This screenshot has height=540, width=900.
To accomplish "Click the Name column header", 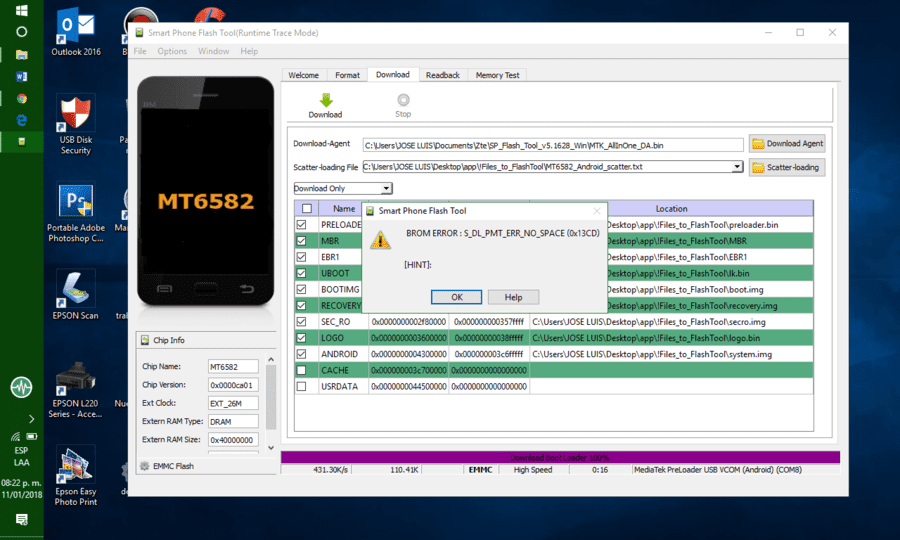I will [344, 208].
